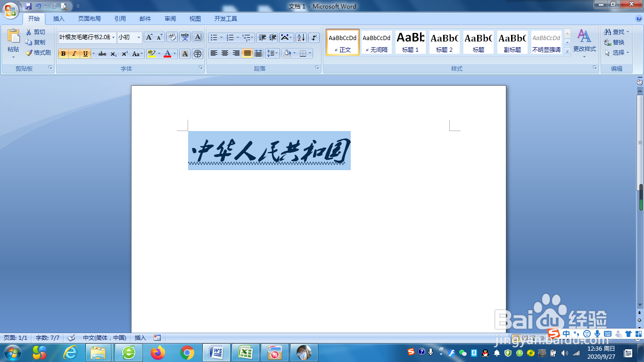Toggle underline formatting
Screen dimensions: 644x362
click(85, 53)
